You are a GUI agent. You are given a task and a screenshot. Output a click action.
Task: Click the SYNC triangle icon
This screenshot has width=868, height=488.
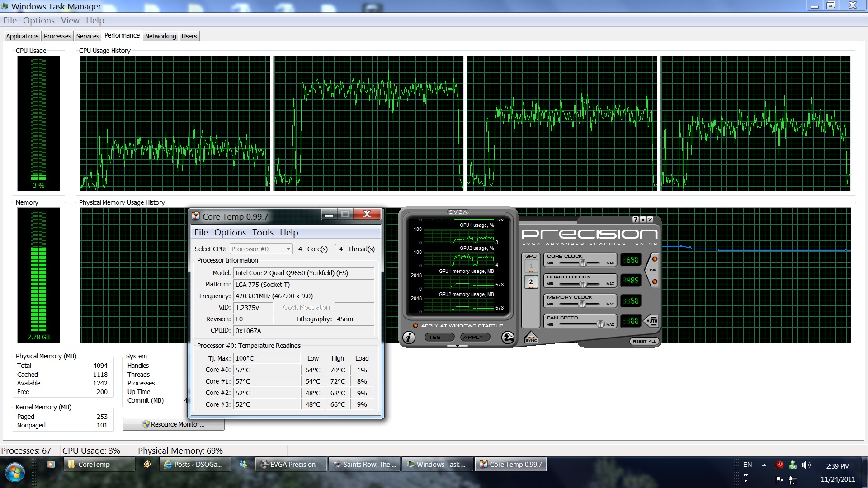pyautogui.click(x=531, y=338)
